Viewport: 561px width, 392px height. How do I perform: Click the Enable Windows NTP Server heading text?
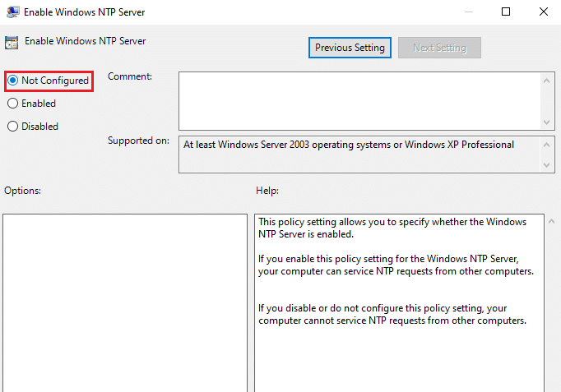click(85, 40)
